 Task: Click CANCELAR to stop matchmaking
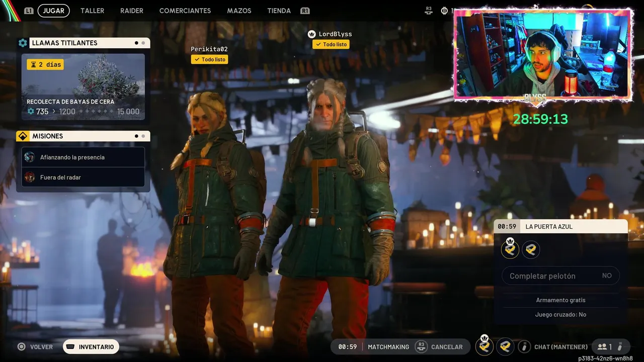pos(447,347)
